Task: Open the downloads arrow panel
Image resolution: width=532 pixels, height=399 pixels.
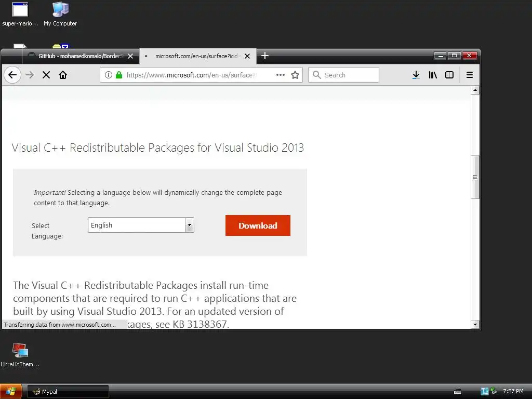Action: (416, 75)
